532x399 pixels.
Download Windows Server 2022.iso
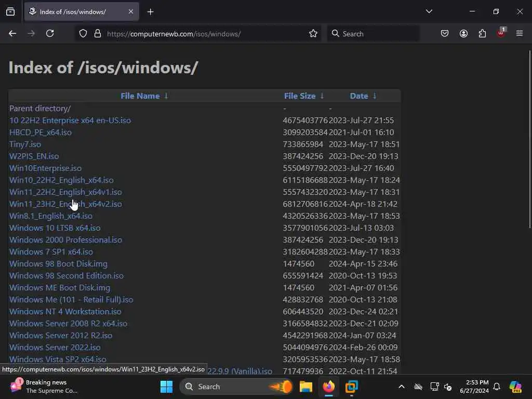pyautogui.click(x=55, y=348)
